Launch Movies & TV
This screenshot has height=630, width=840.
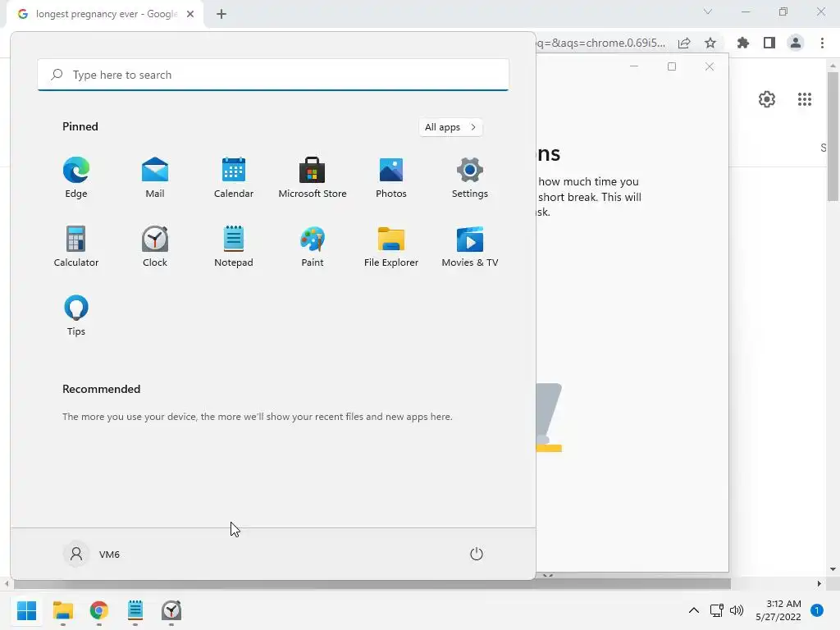(470, 246)
